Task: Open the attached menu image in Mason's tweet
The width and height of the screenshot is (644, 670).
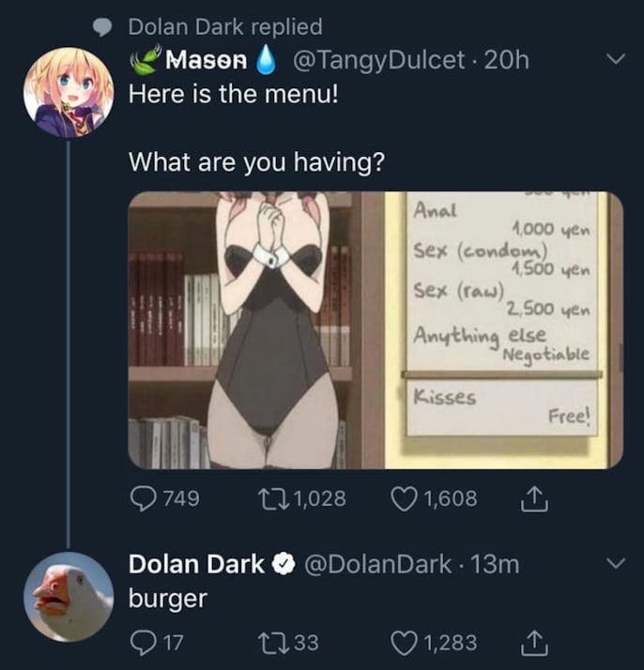Action: click(375, 329)
